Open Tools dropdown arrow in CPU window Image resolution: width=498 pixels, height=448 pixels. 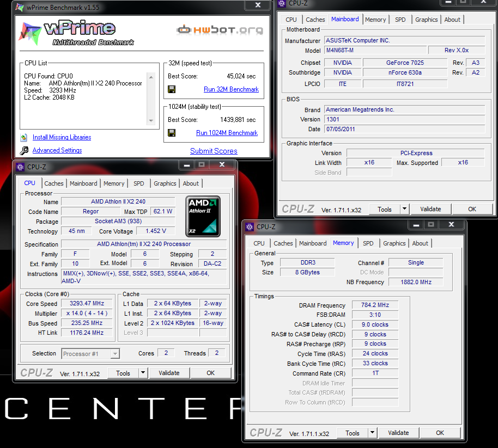pos(143,372)
